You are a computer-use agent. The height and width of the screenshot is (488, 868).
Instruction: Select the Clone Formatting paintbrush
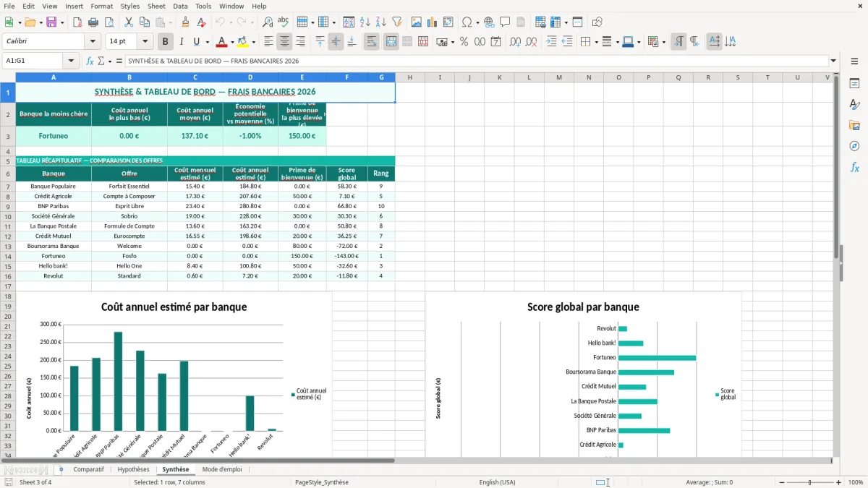click(x=186, y=22)
